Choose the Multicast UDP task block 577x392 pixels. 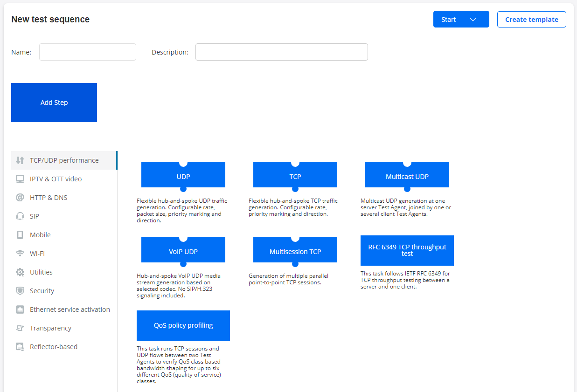(407, 177)
